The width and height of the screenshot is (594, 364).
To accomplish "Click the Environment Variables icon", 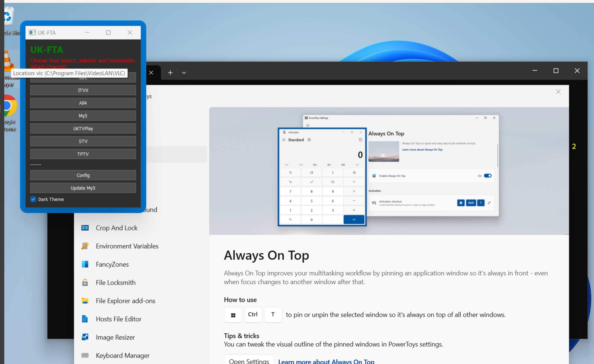I will pos(85,246).
